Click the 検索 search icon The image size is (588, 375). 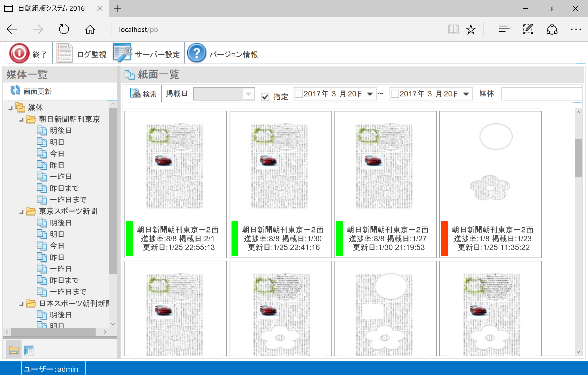(135, 93)
